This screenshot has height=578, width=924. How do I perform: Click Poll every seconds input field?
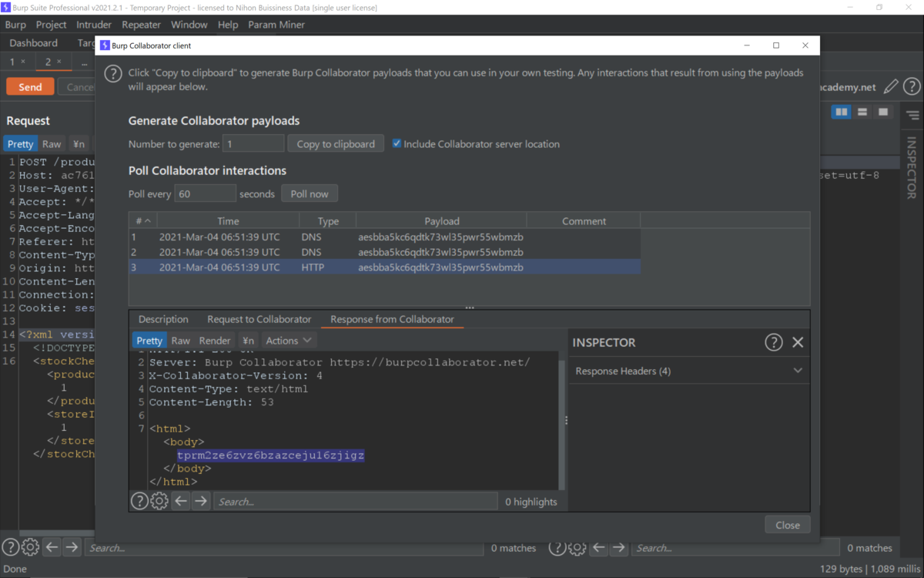pos(205,193)
